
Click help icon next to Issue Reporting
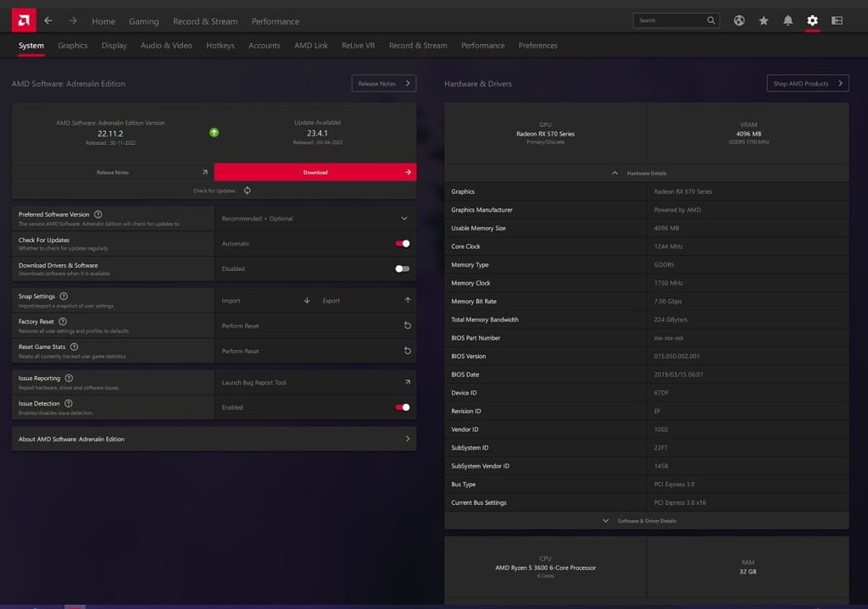69,379
